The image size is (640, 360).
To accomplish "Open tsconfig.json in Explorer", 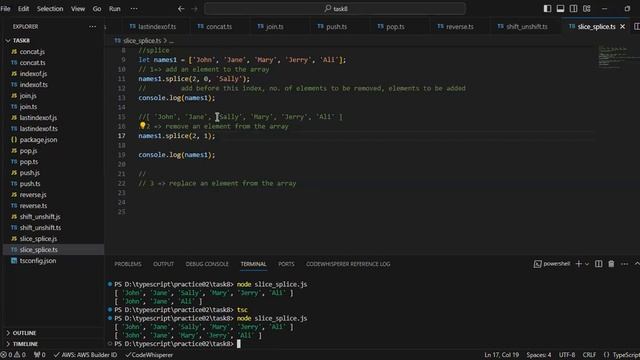I will coord(38,261).
